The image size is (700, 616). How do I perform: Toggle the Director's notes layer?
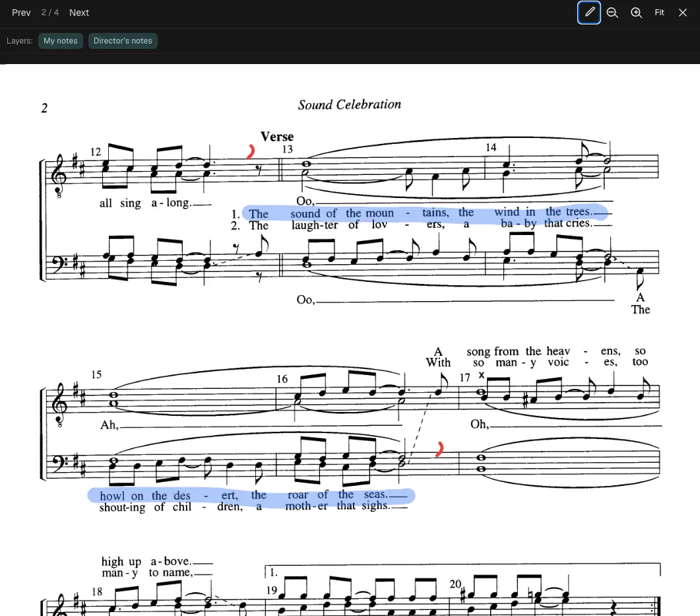pyautogui.click(x=123, y=41)
